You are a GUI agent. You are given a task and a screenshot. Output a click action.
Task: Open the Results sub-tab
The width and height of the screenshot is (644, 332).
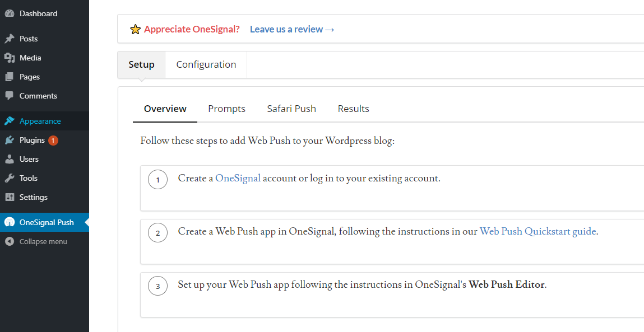(x=354, y=109)
